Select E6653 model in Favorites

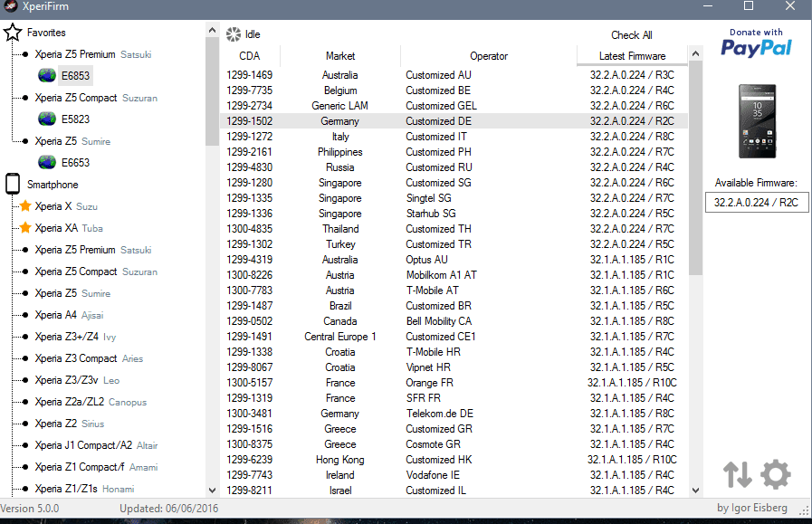pos(76,163)
